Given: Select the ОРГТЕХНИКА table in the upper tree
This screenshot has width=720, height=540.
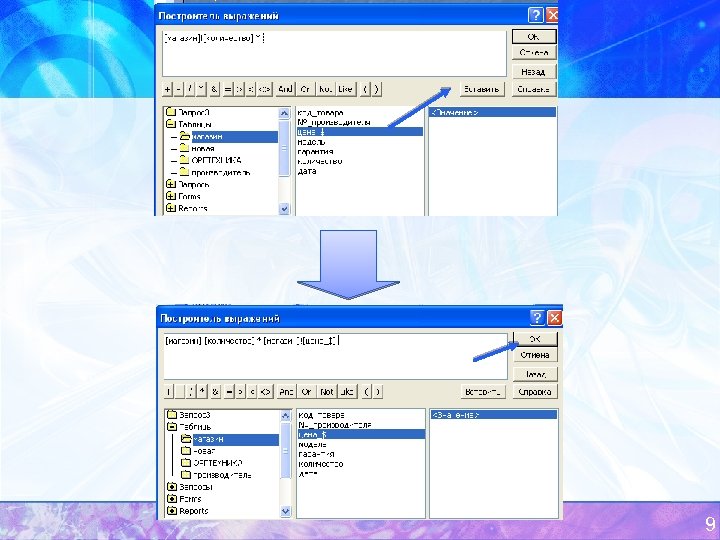Looking at the screenshot, I should click(216, 160).
